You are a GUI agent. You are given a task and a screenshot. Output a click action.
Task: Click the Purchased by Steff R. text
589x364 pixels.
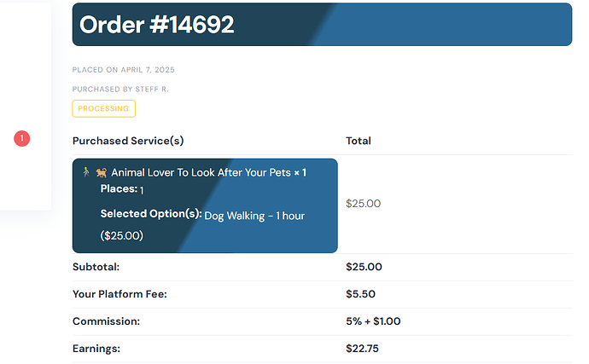(x=120, y=90)
